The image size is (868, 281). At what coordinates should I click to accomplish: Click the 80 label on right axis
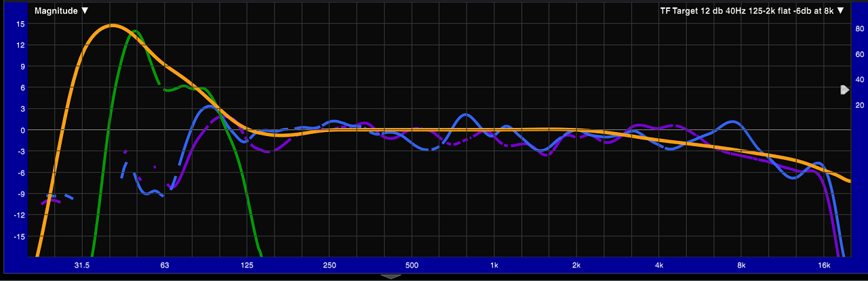coord(859,28)
